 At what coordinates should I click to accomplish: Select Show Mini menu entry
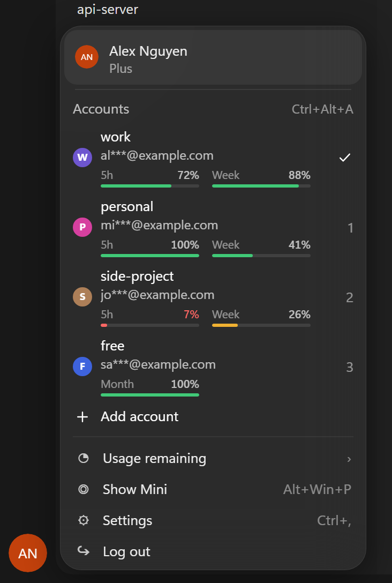click(213, 489)
